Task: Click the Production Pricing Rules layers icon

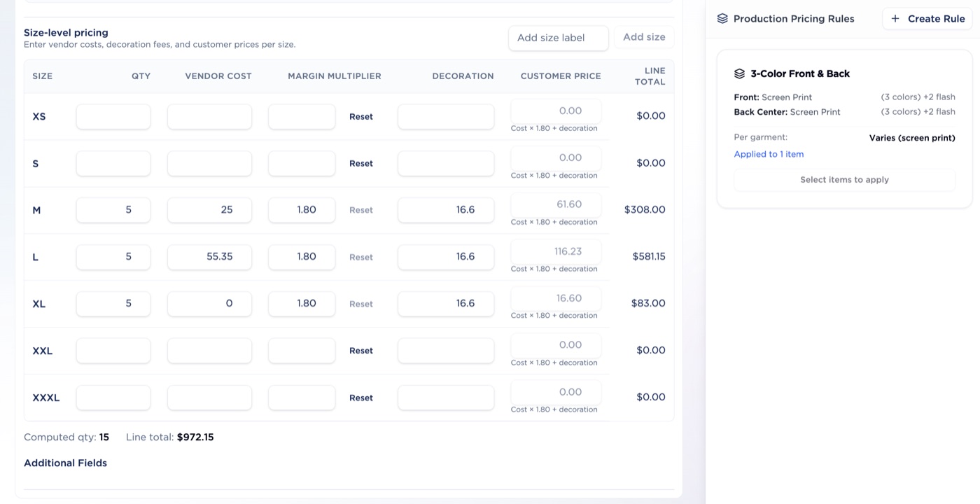Action: (722, 19)
